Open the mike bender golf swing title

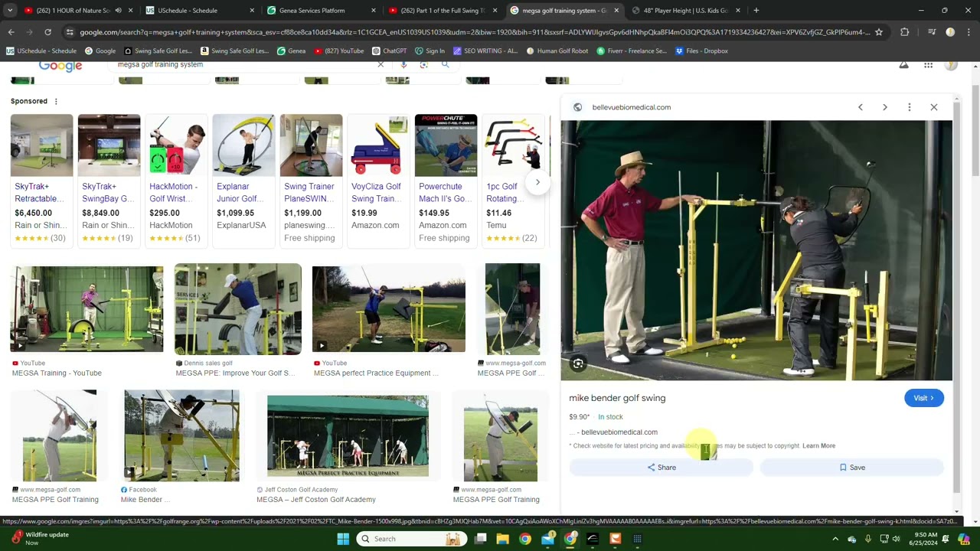coord(617,398)
